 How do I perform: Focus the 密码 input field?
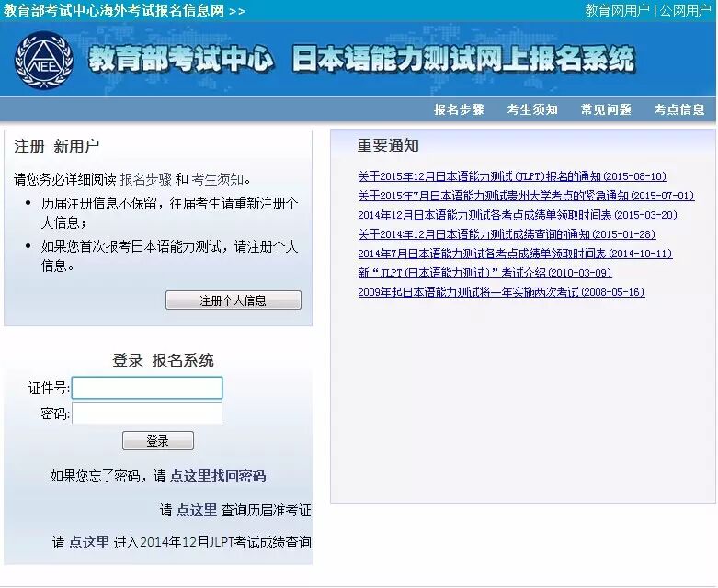(x=147, y=413)
